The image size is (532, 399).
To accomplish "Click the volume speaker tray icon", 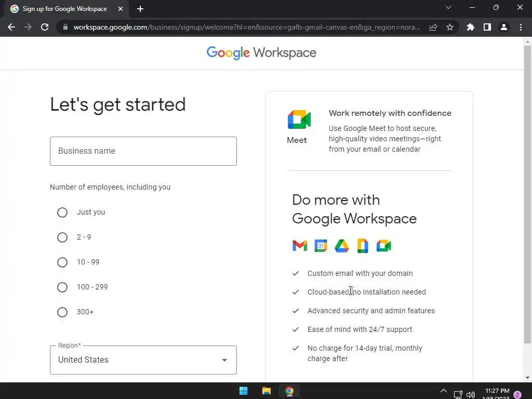I will click(x=471, y=394).
